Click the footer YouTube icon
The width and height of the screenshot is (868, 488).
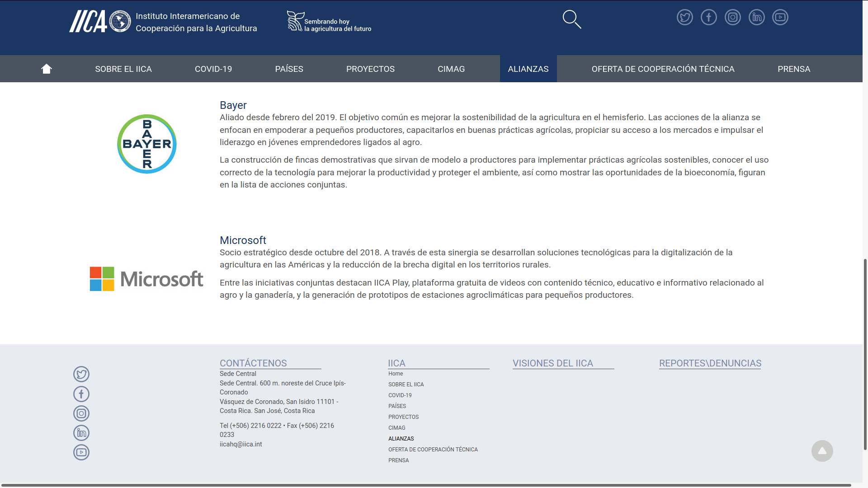[81, 452]
